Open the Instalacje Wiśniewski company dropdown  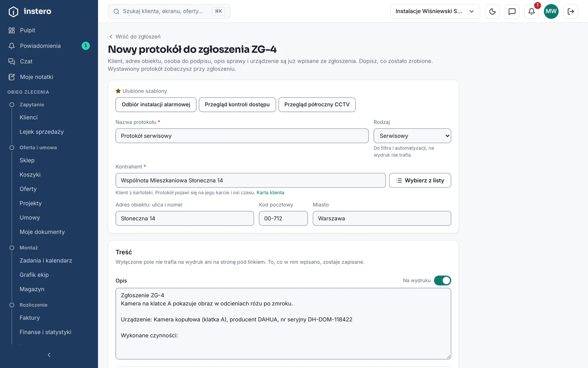point(435,11)
